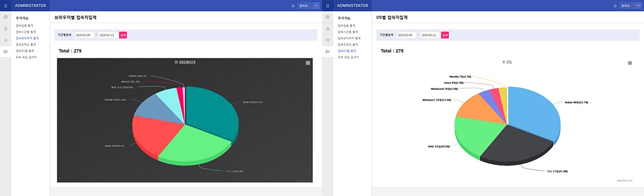Expand the 관리자 dropdown arrow in OS stats panel

click(639, 5)
